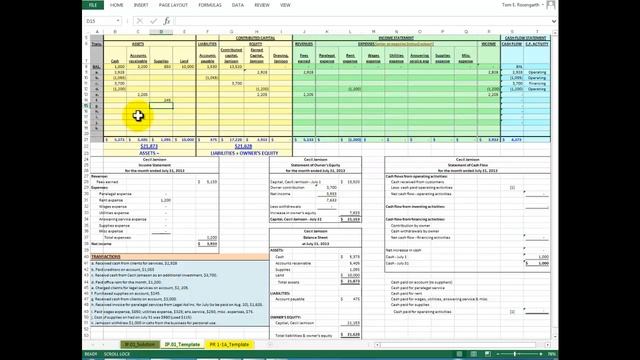Click the horizontal scrollbar right arrow
The image size is (640, 360).
point(547,345)
